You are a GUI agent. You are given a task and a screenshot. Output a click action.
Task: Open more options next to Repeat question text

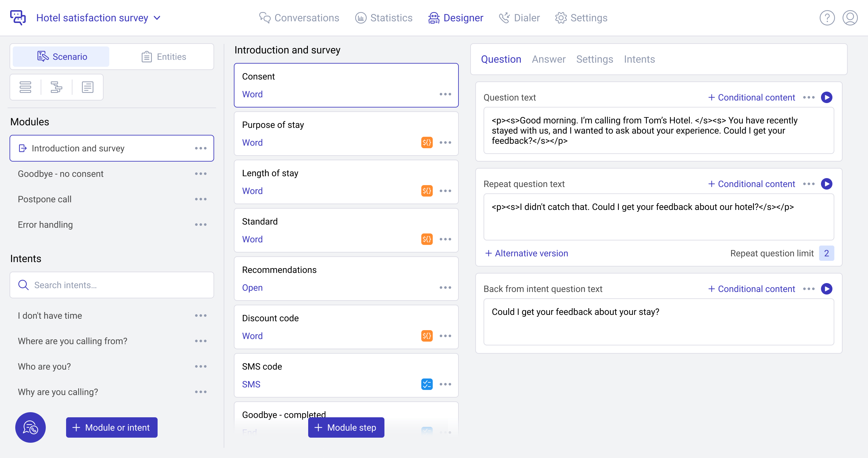click(x=809, y=184)
